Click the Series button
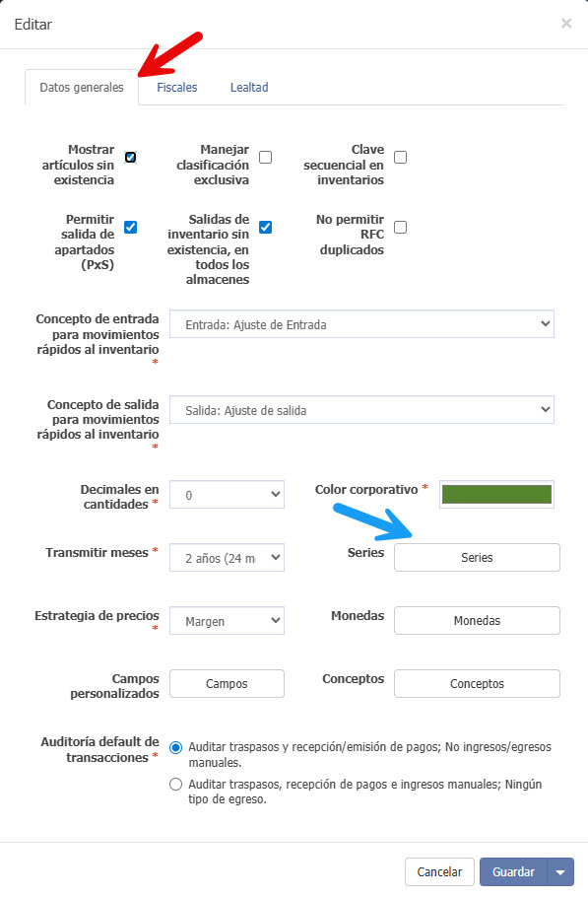 pyautogui.click(x=476, y=557)
